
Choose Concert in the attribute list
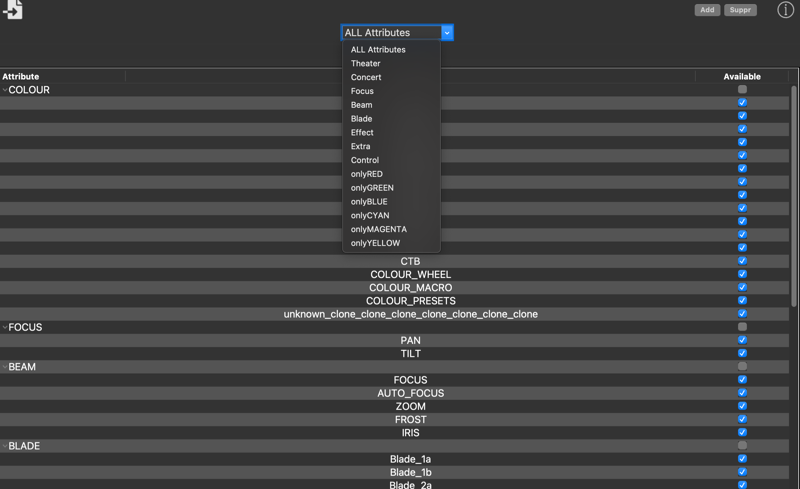366,77
